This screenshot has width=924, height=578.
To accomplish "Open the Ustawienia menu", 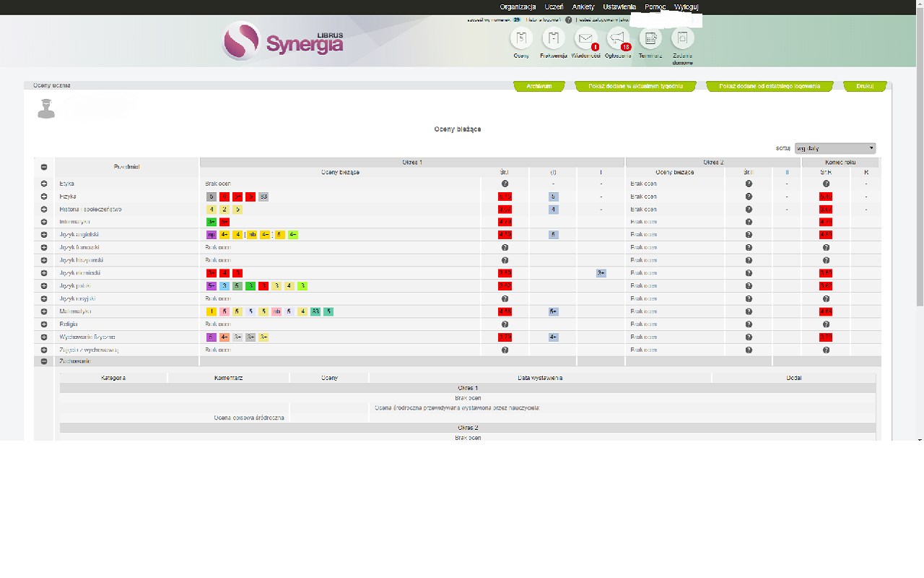I will click(x=619, y=7).
